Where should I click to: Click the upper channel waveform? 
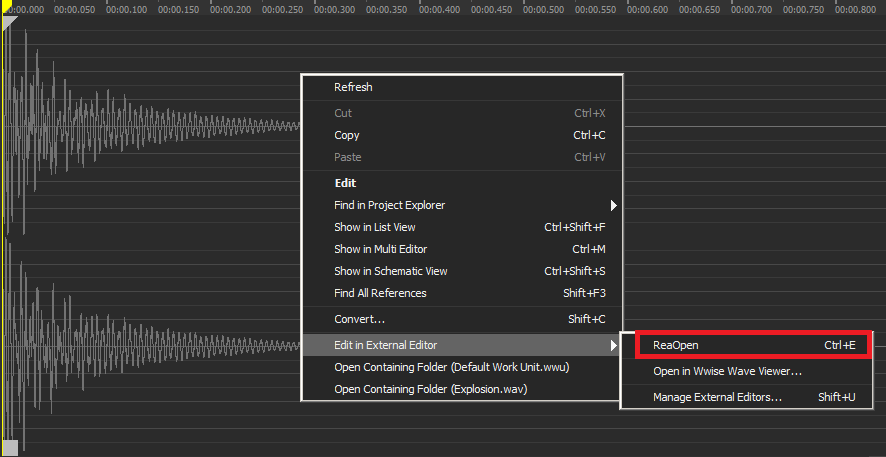tap(153, 126)
